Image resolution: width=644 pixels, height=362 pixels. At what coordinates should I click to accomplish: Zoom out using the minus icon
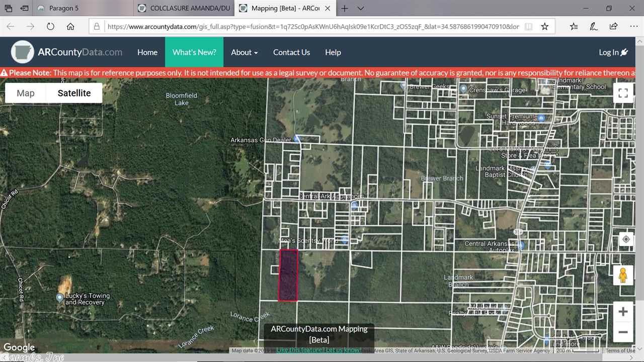623,332
